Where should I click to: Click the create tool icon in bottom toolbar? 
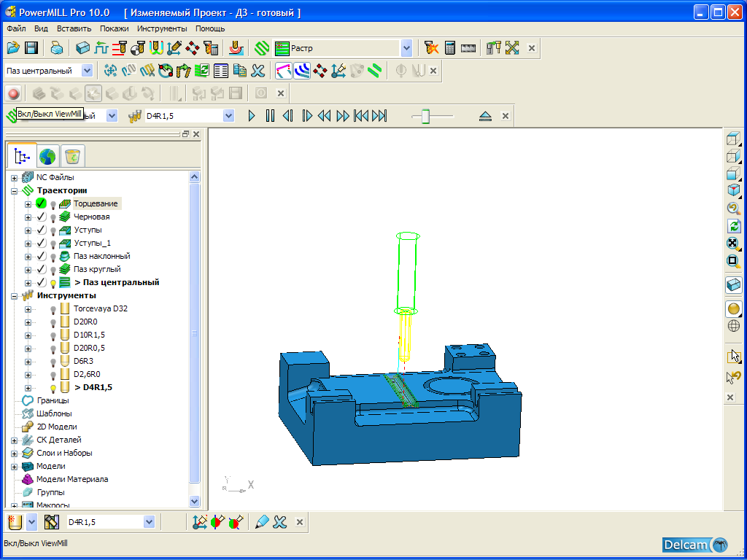(x=16, y=522)
